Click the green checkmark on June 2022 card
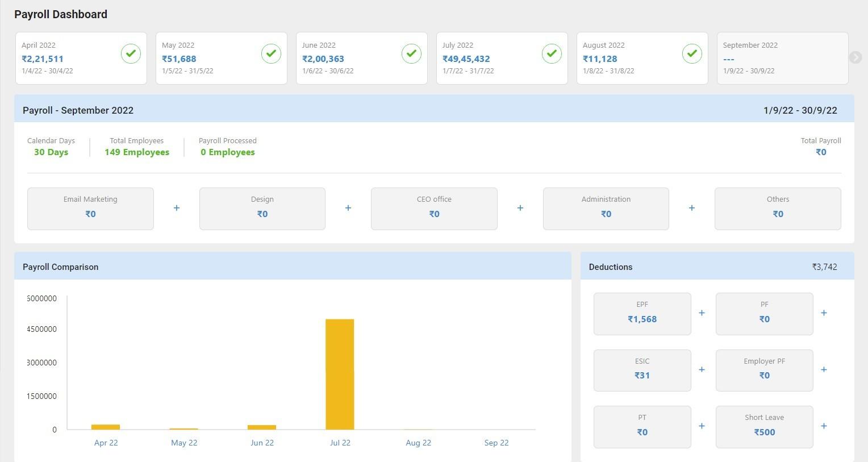868x462 pixels. [x=411, y=53]
